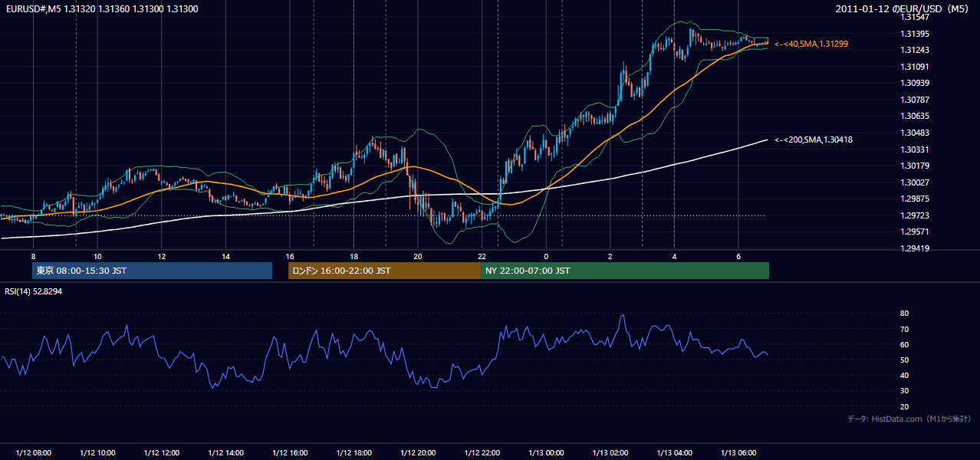
Task: Click RSI scale level 20
Action: tap(905, 406)
